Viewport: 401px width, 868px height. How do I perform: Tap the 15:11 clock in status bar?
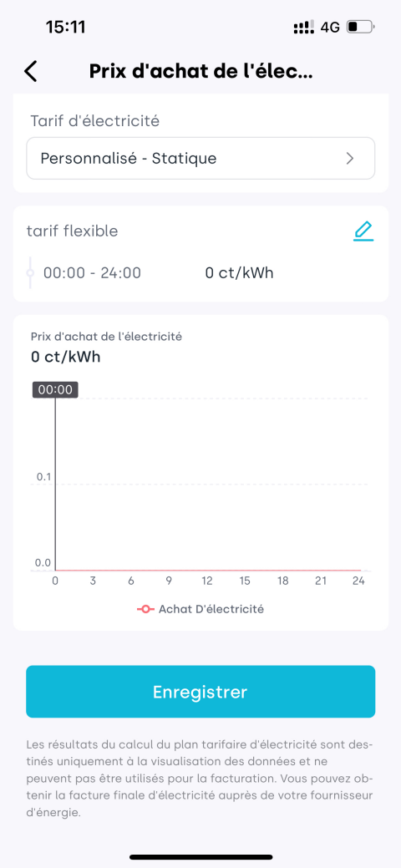pyautogui.click(x=66, y=27)
